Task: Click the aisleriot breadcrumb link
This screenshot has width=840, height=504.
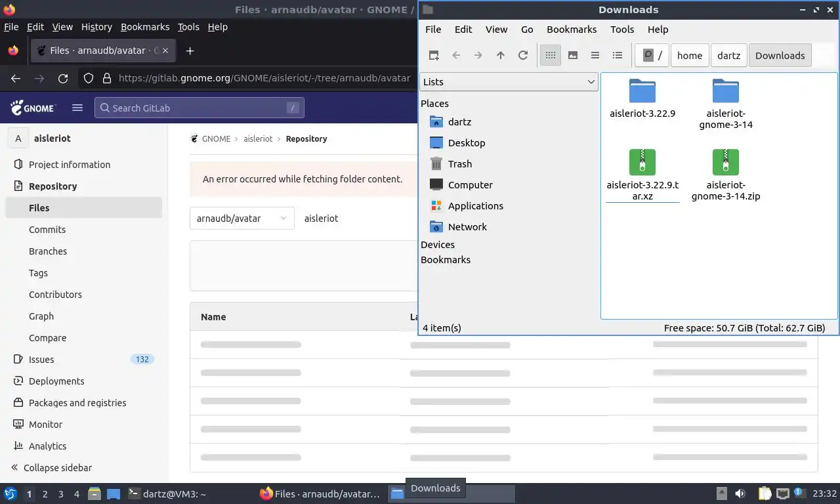Action: [x=258, y=138]
